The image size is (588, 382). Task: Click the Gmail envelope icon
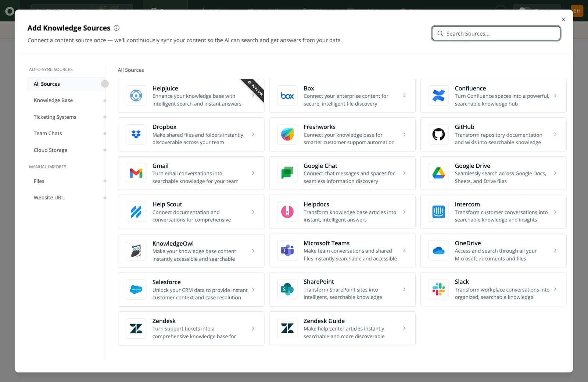tap(136, 173)
